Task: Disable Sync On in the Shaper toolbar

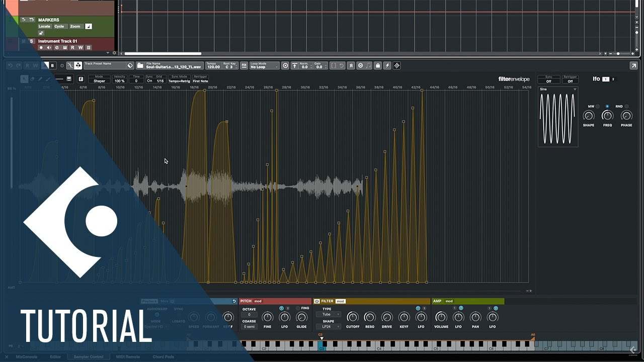Action: pyautogui.click(x=149, y=81)
